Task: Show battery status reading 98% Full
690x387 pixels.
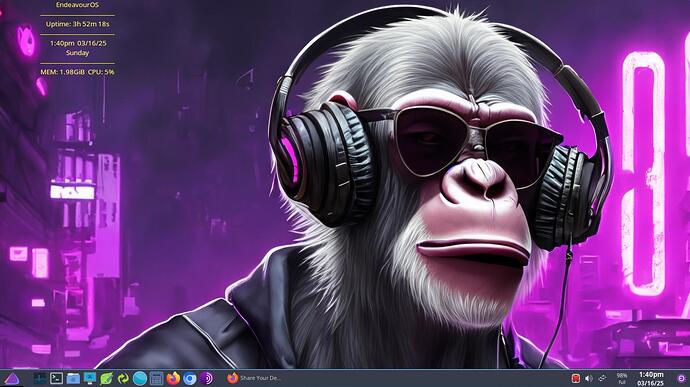Action: [622, 379]
